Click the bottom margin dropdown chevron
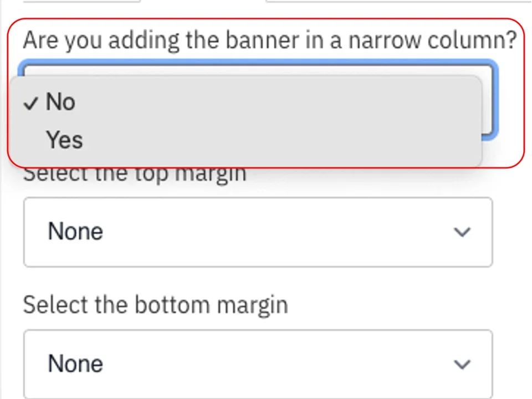Image resolution: width=532 pixels, height=399 pixels. 462,364
